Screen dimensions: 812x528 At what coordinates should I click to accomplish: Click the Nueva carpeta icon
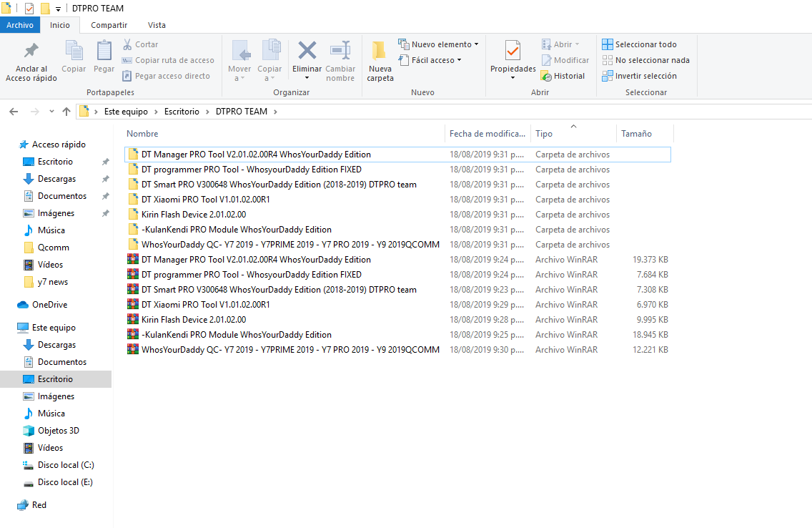380,51
